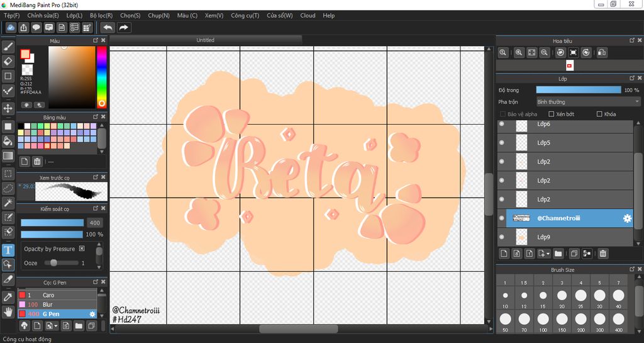Open the Lớp(L) menu
The image size is (644, 343).
point(74,15)
